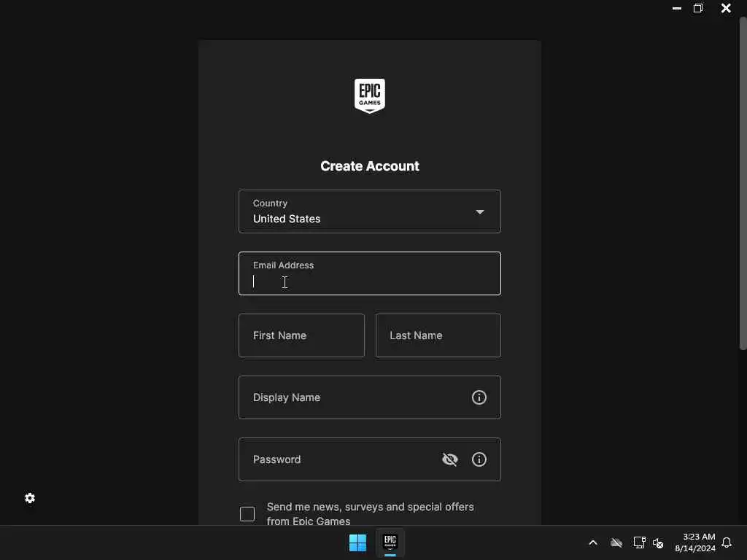Open the notifications bell icon
Viewport: 747px width, 560px height.
[727, 542]
